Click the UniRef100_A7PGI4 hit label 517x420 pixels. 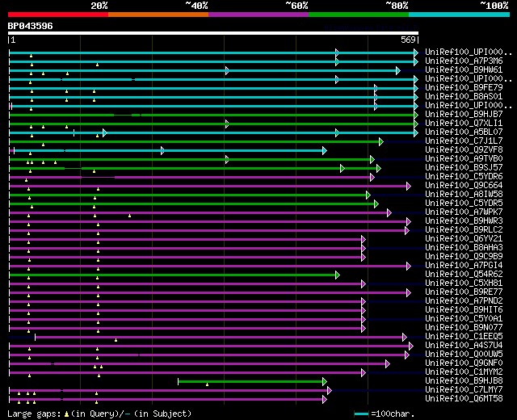coord(464,266)
